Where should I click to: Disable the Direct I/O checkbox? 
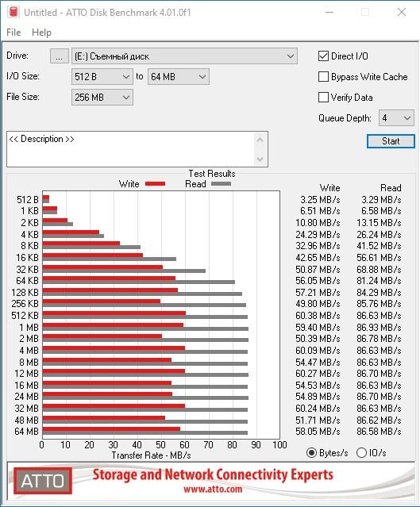[x=323, y=56]
